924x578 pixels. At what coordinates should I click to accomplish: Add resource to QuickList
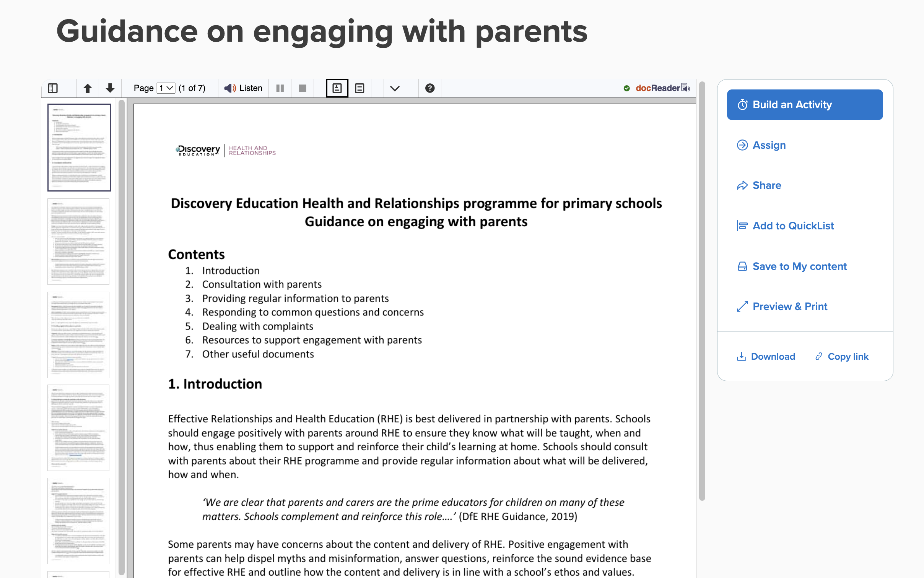click(x=785, y=226)
